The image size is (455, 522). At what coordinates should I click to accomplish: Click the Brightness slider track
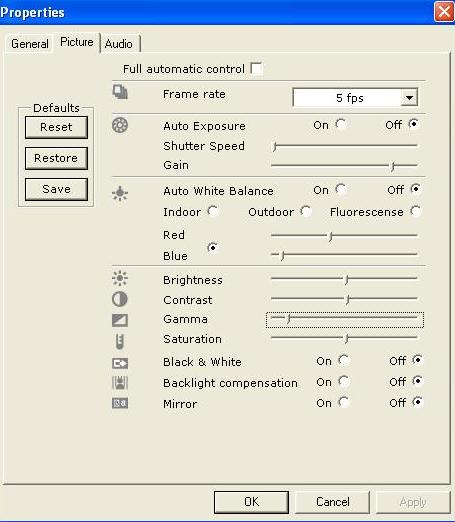(x=344, y=279)
